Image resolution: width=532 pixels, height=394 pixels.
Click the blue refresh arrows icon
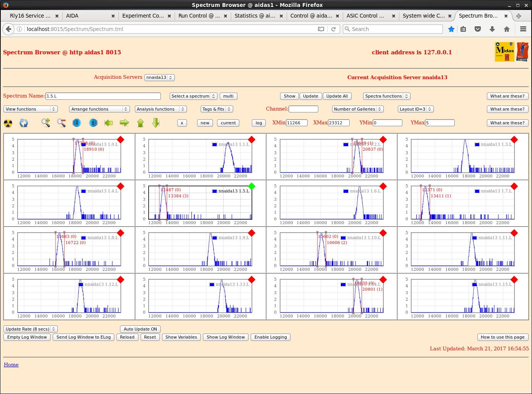tap(24, 123)
